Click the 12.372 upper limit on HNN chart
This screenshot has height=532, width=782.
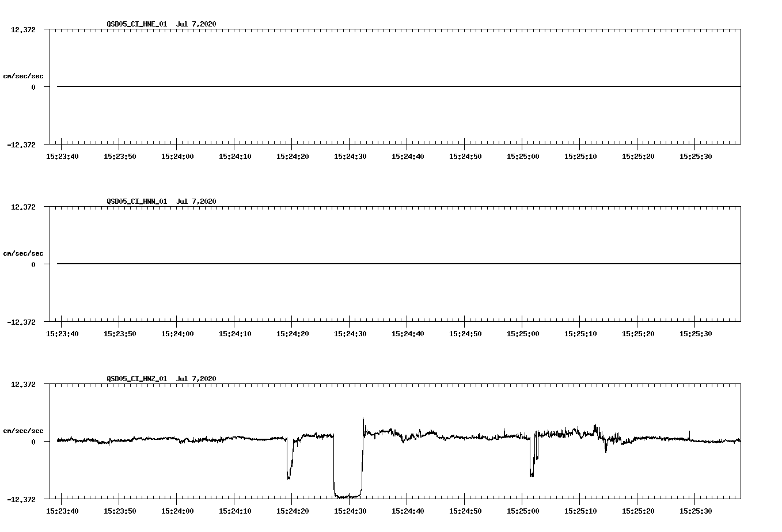(23, 207)
